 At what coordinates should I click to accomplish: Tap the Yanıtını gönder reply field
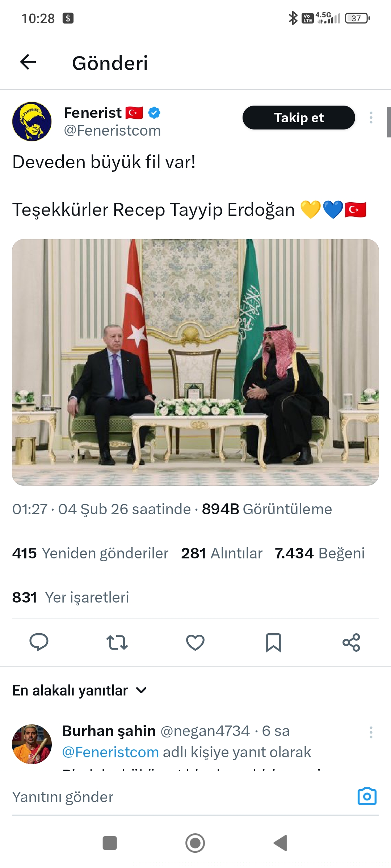tap(181, 797)
